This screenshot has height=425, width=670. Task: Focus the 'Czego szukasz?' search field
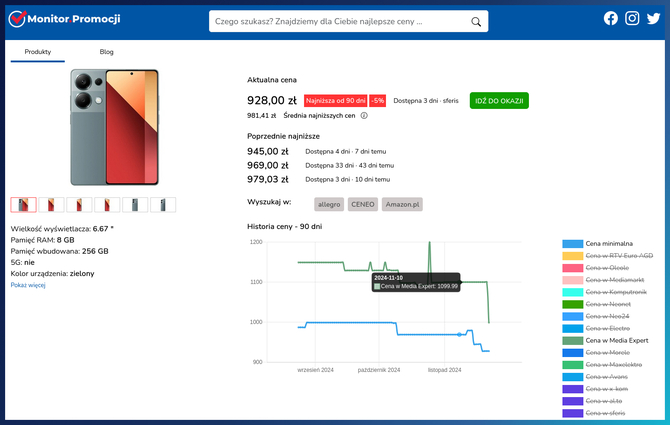(x=348, y=21)
